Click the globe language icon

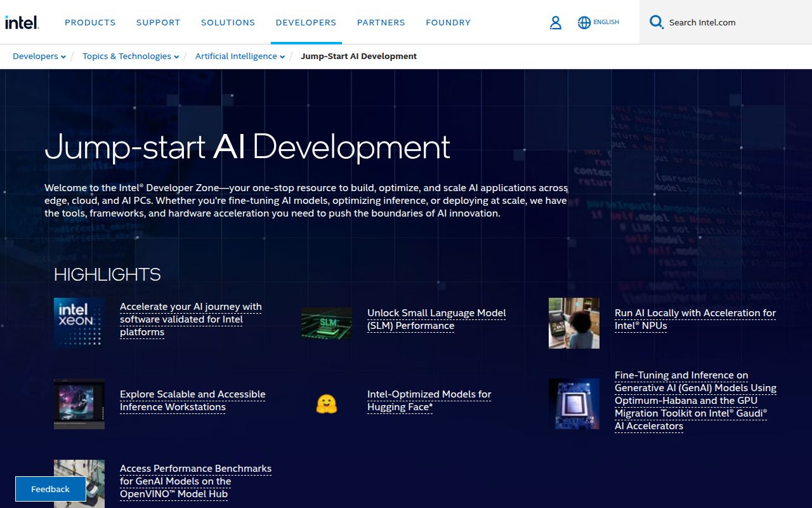tap(584, 23)
